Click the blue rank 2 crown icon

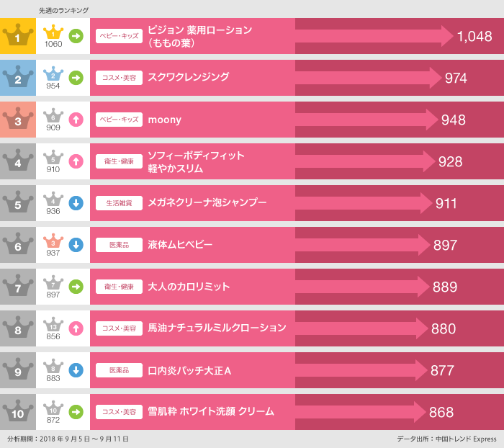click(x=18, y=78)
